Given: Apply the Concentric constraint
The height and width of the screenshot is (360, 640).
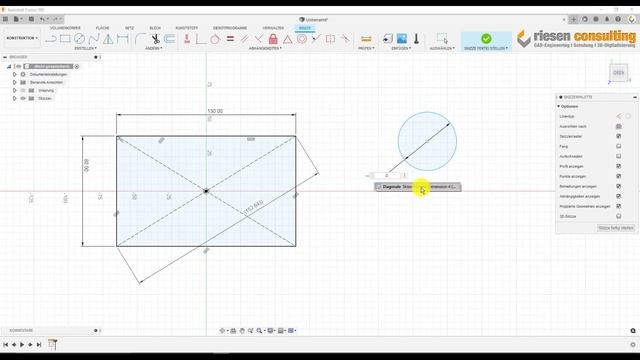Looking at the screenshot, I should 302,39.
